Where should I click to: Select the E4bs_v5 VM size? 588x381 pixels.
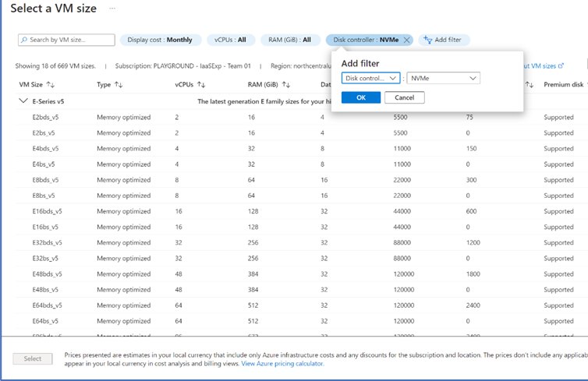pos(44,164)
